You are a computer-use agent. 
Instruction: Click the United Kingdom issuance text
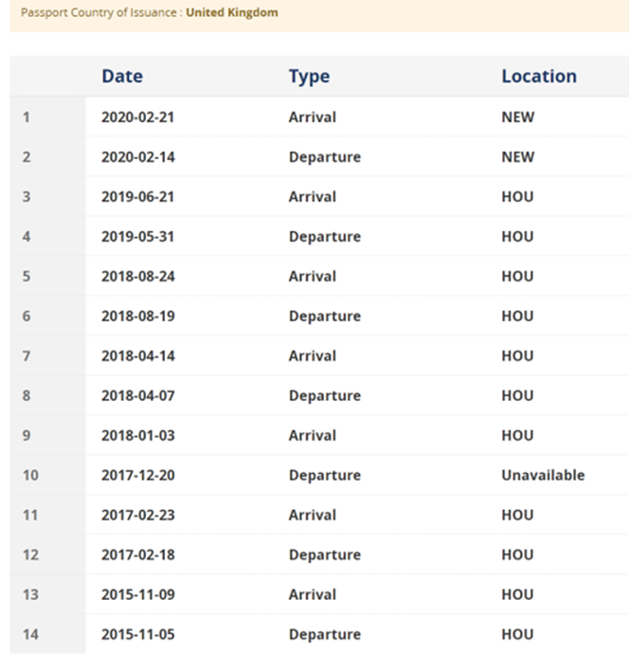point(232,12)
